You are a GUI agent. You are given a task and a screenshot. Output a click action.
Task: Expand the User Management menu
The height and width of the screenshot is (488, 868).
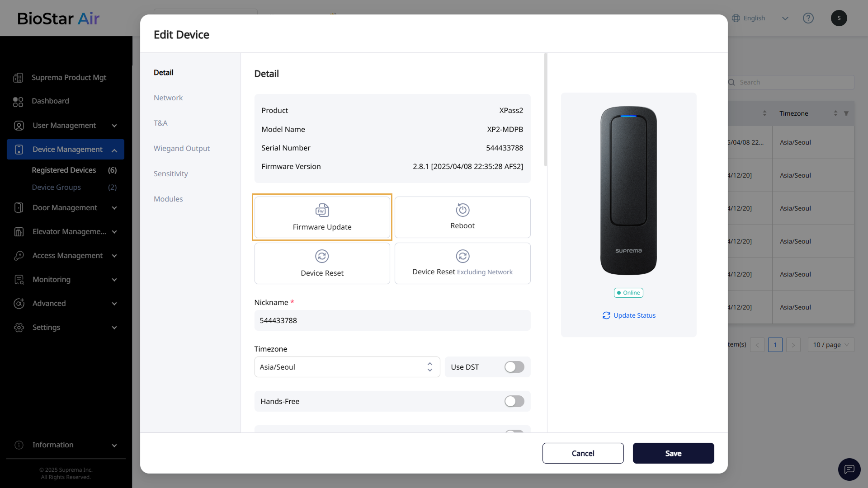coord(65,125)
